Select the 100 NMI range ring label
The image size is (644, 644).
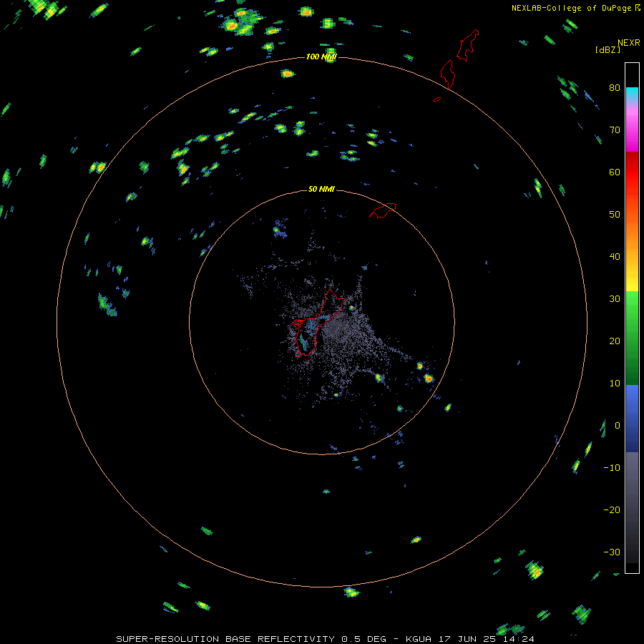tap(321, 57)
